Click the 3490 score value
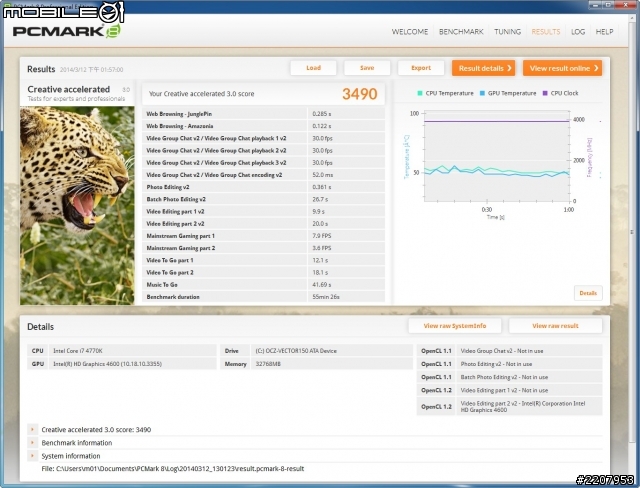The image size is (640, 488). tap(360, 94)
